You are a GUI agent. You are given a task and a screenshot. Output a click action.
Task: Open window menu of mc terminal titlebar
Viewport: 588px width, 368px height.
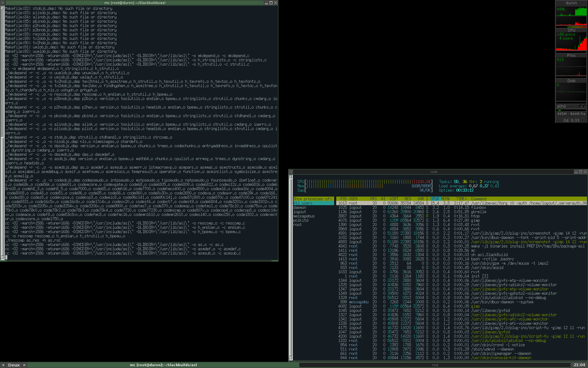tap(2, 3)
